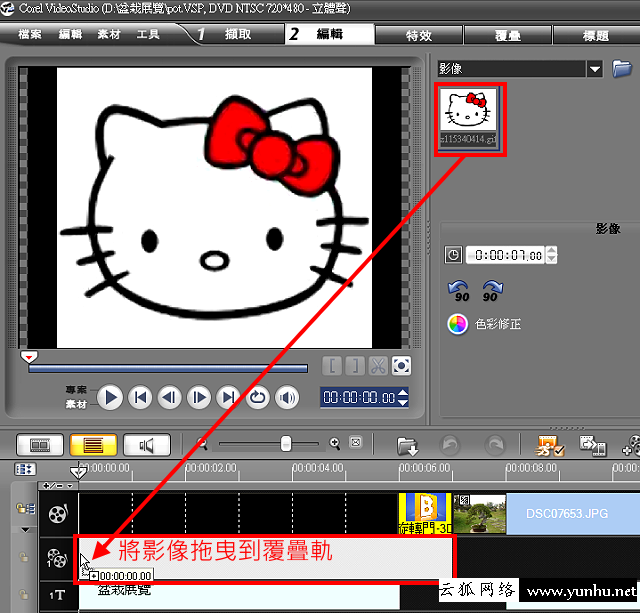Go to the 覆疊 step tab
Image resolution: width=640 pixels, height=613 pixels.
click(x=507, y=36)
